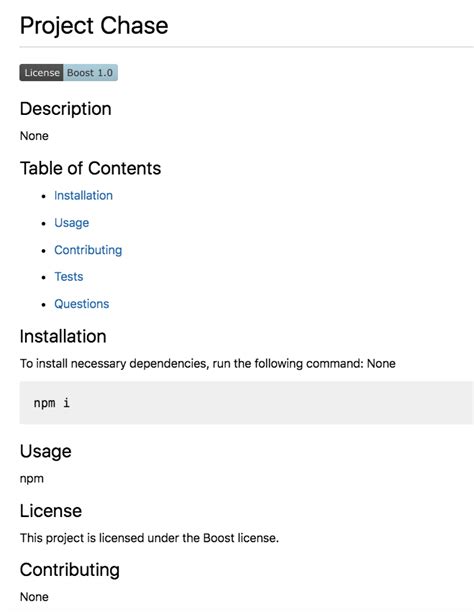
Task: Click the dark License label on badge
Action: click(42, 73)
